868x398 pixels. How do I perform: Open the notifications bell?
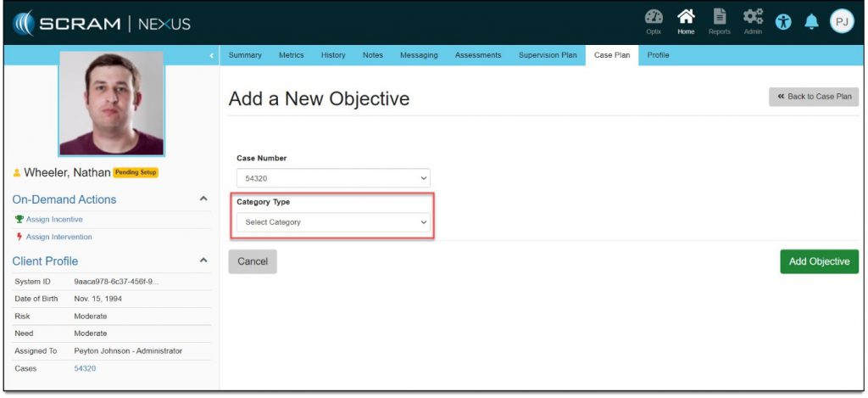click(x=812, y=22)
